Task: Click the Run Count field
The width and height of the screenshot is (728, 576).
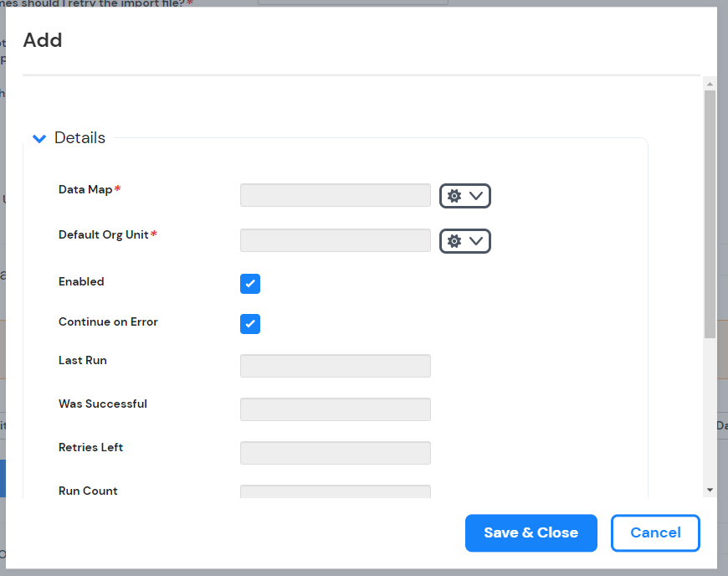Action: pyautogui.click(x=335, y=491)
